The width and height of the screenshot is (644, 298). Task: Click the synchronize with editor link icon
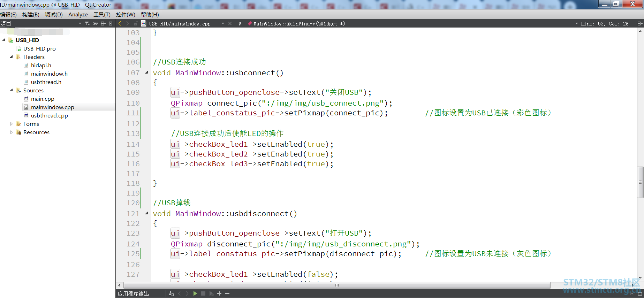pyautogui.click(x=95, y=23)
